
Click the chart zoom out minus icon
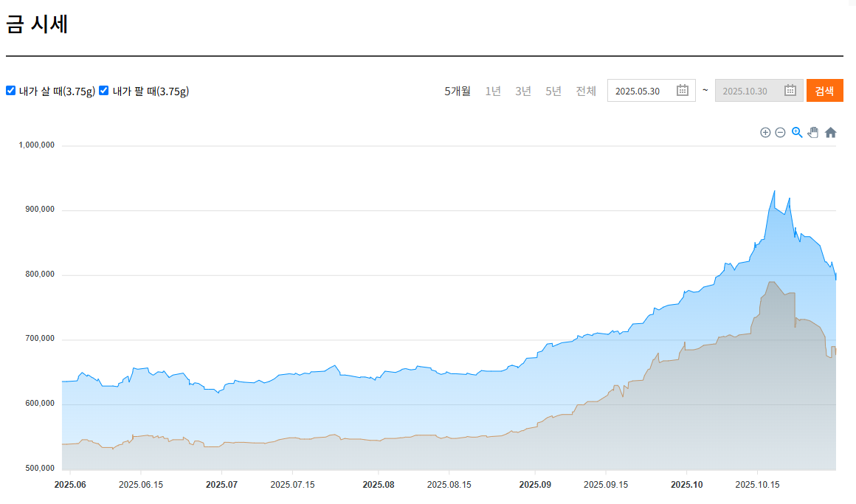pyautogui.click(x=781, y=133)
